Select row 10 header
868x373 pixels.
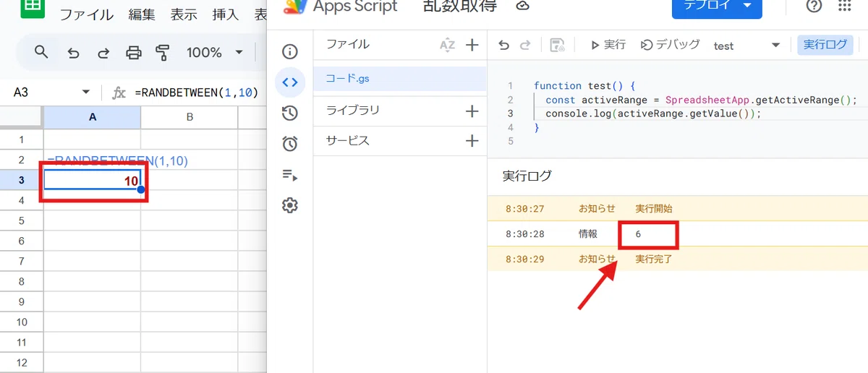click(x=22, y=322)
